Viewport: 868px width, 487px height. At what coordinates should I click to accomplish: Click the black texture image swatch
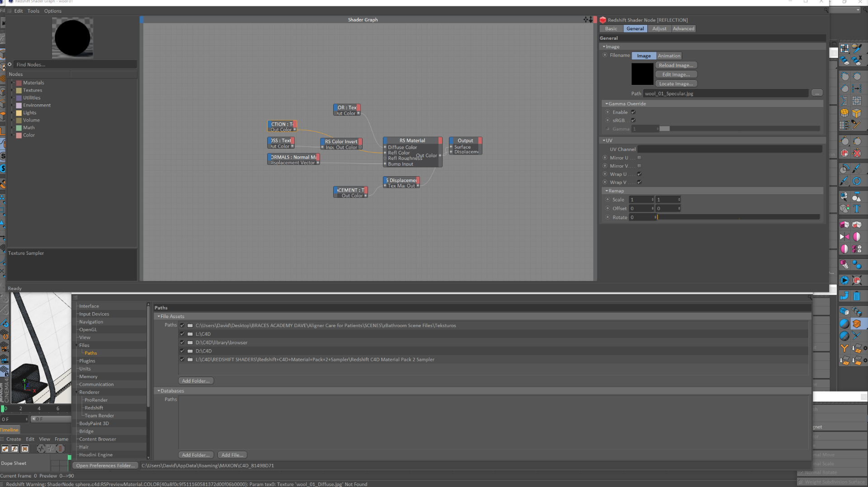(642, 74)
